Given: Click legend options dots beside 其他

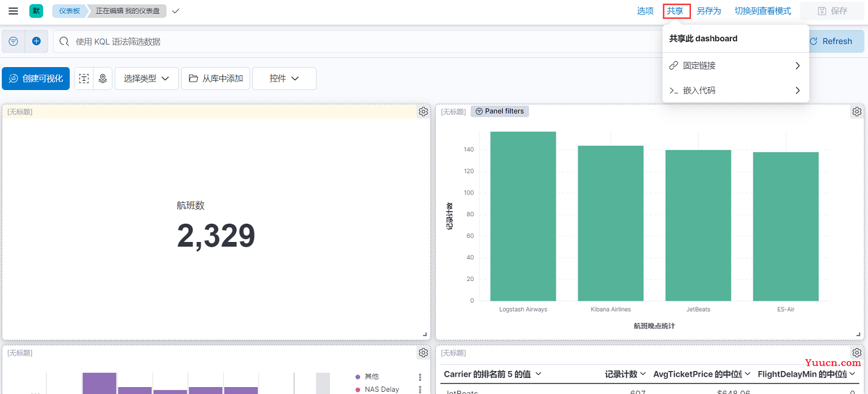Looking at the screenshot, I should click(x=420, y=377).
